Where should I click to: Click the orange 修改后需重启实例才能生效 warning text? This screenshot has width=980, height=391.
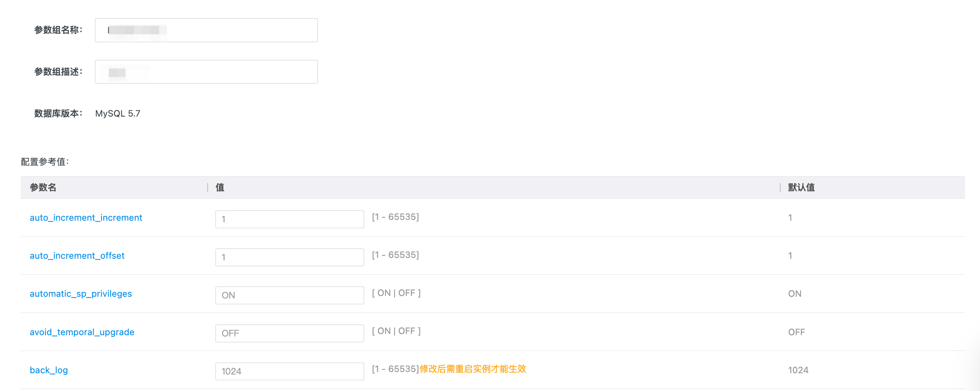pos(473,369)
